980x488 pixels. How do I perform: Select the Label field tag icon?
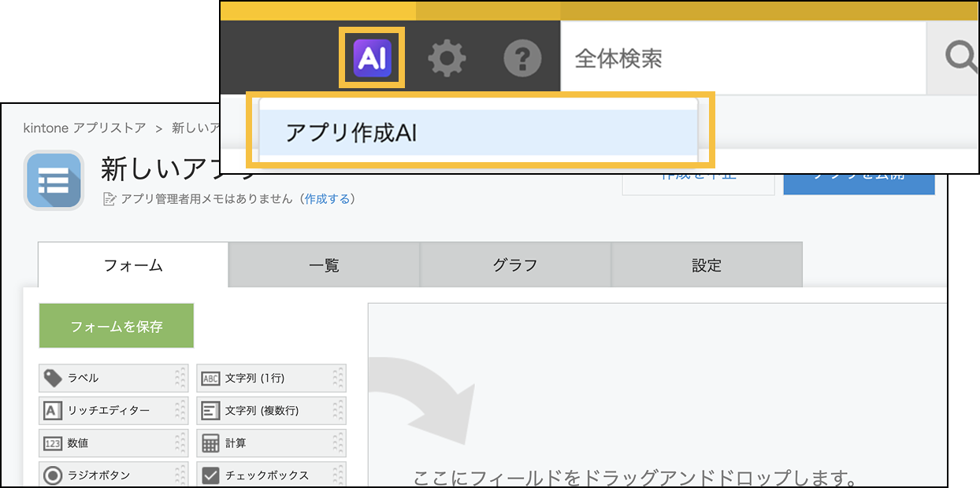(x=53, y=378)
